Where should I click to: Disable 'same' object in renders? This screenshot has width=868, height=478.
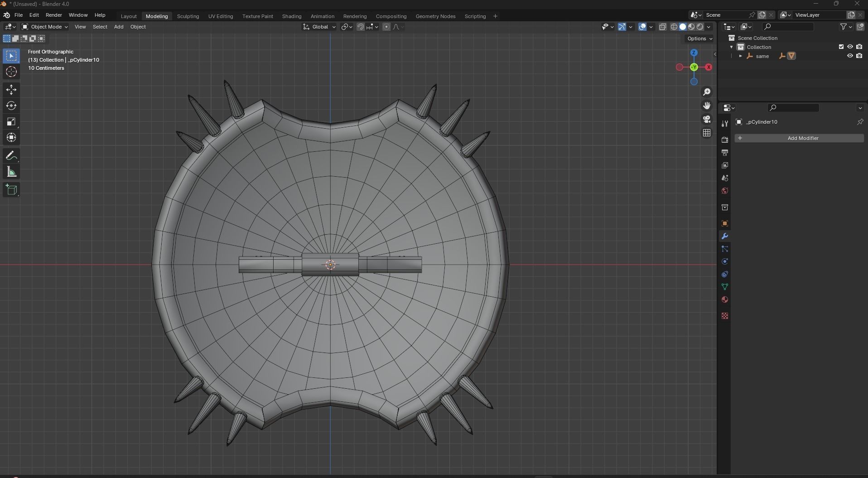tap(859, 56)
